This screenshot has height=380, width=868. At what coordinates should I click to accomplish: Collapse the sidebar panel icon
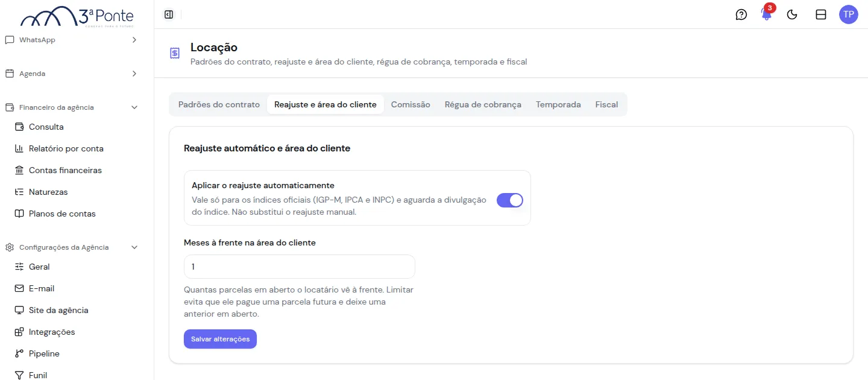169,14
